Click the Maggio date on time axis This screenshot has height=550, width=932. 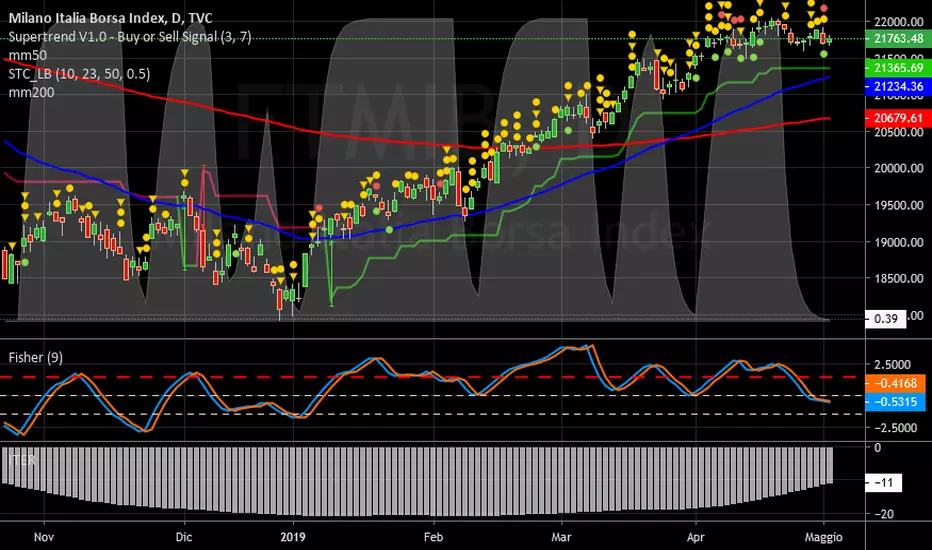[x=823, y=537]
